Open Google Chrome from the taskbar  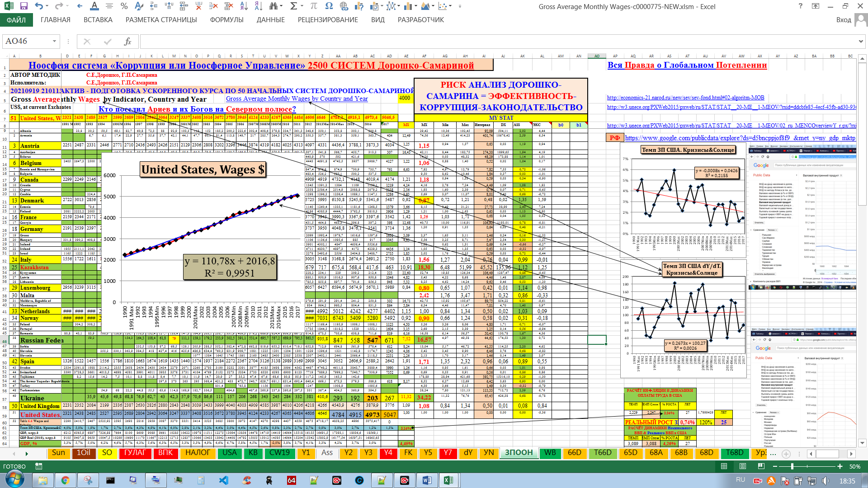pyautogui.click(x=65, y=480)
